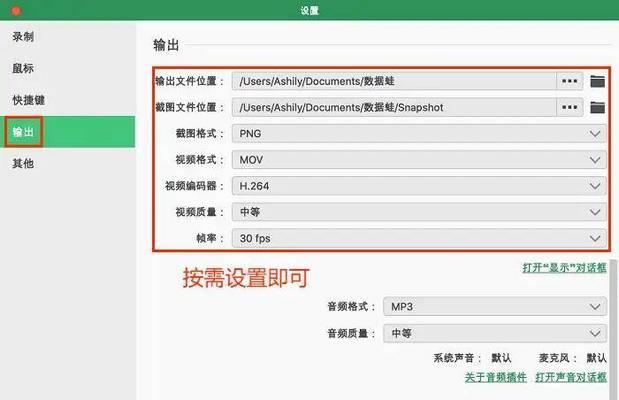Click the 截图文件位置 path field
619x400 pixels.
(x=394, y=107)
